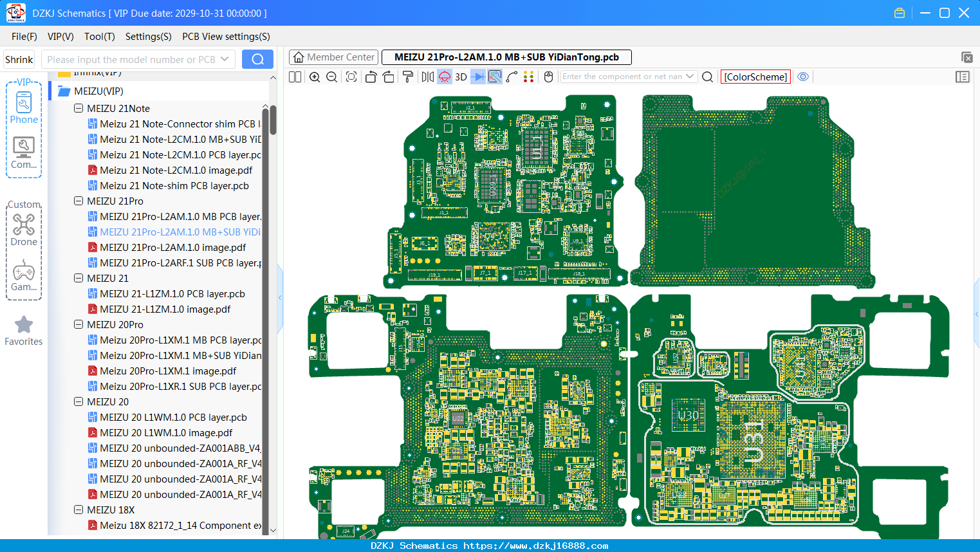Click the Shrink button
This screenshot has width=980, height=552.
point(19,59)
